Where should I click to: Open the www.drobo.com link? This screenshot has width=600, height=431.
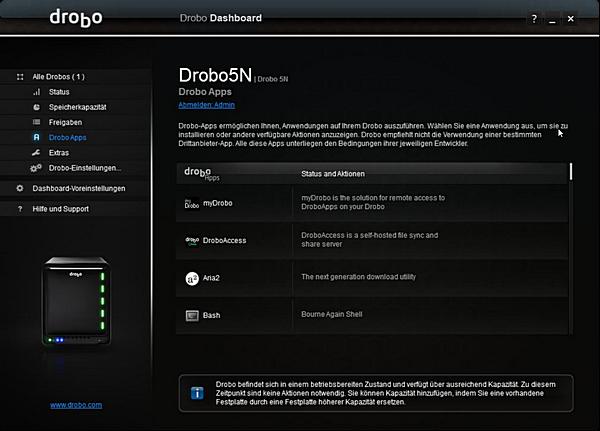[x=76, y=405]
